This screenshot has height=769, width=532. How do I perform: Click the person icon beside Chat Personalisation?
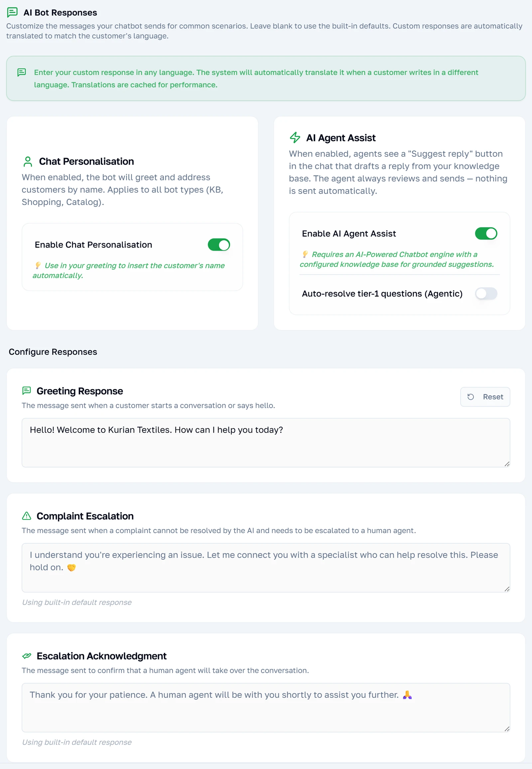[x=28, y=161]
